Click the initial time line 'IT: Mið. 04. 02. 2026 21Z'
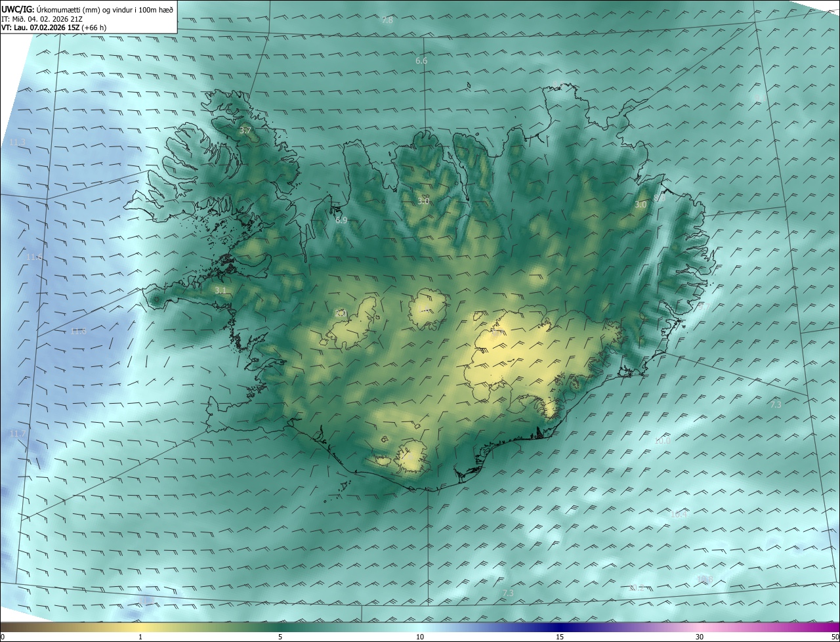This screenshot has width=840, height=642. 42,18
